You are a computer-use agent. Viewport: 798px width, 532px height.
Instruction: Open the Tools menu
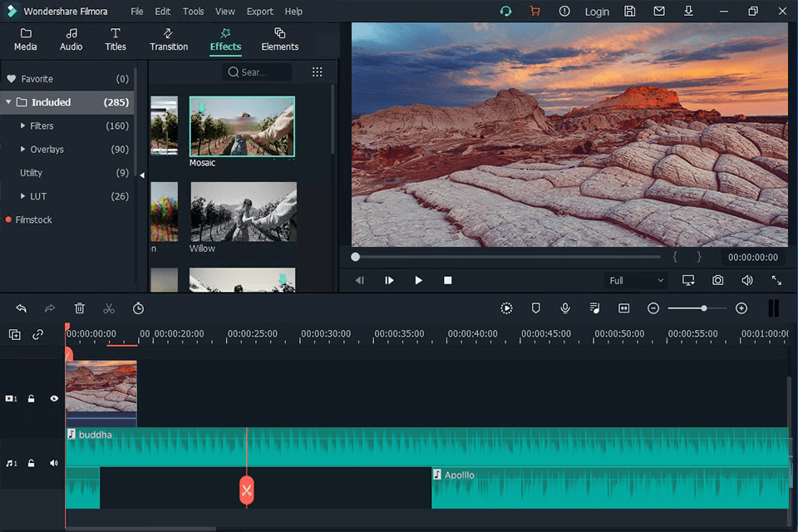(194, 11)
